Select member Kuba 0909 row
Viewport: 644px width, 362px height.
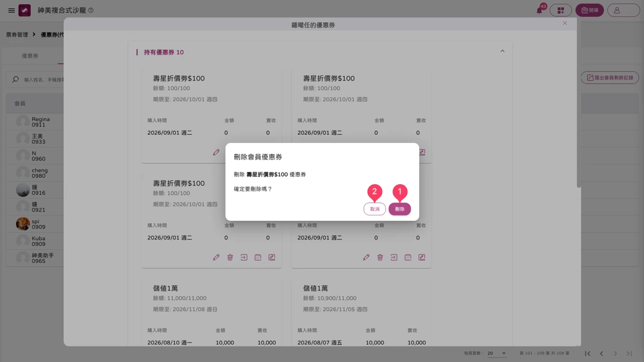click(x=35, y=241)
